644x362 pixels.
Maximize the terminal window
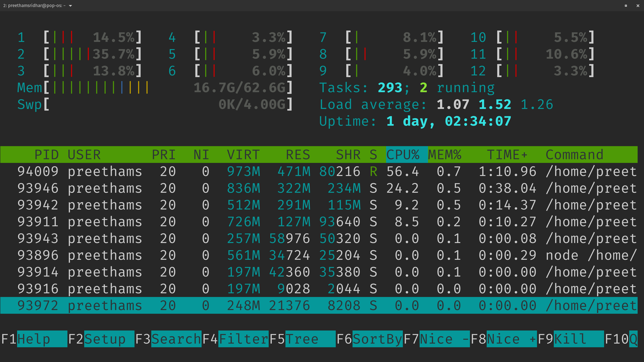pos(626,6)
